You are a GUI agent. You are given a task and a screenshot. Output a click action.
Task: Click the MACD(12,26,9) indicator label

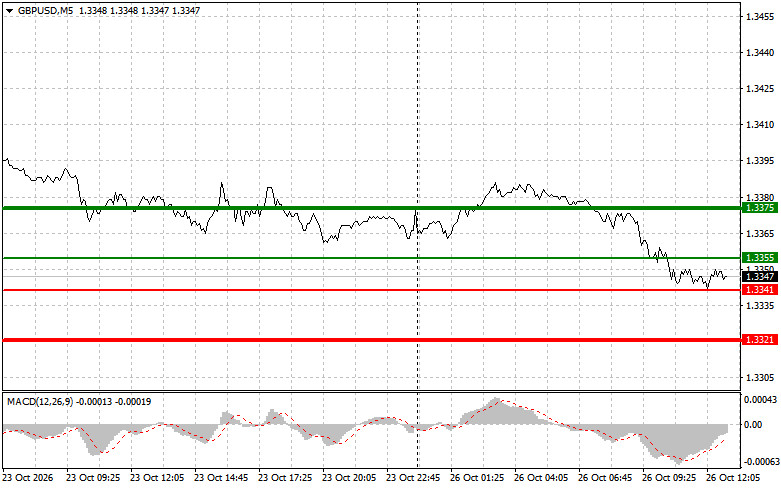click(40, 401)
